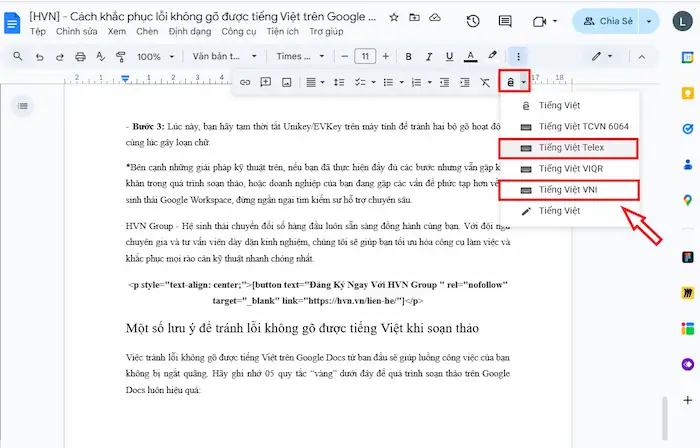Click the text color button
Image resolution: width=700 pixels, height=448 pixels.
[467, 57]
